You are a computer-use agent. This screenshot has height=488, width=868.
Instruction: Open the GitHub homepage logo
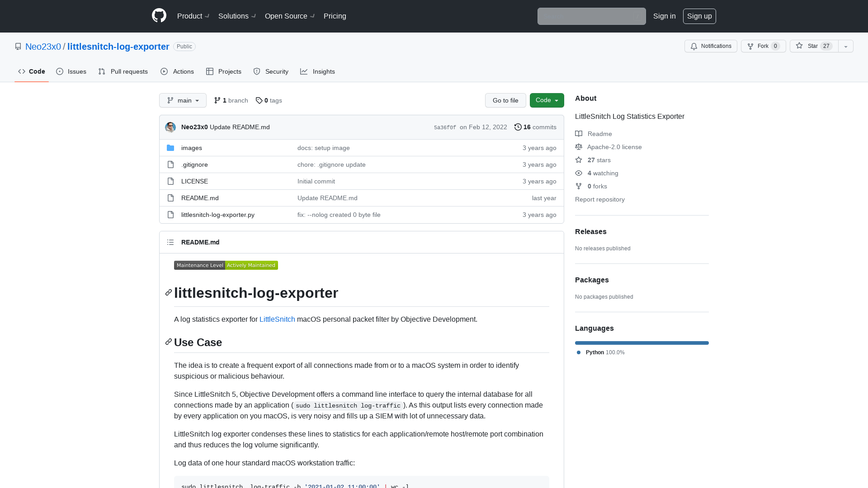(x=159, y=16)
